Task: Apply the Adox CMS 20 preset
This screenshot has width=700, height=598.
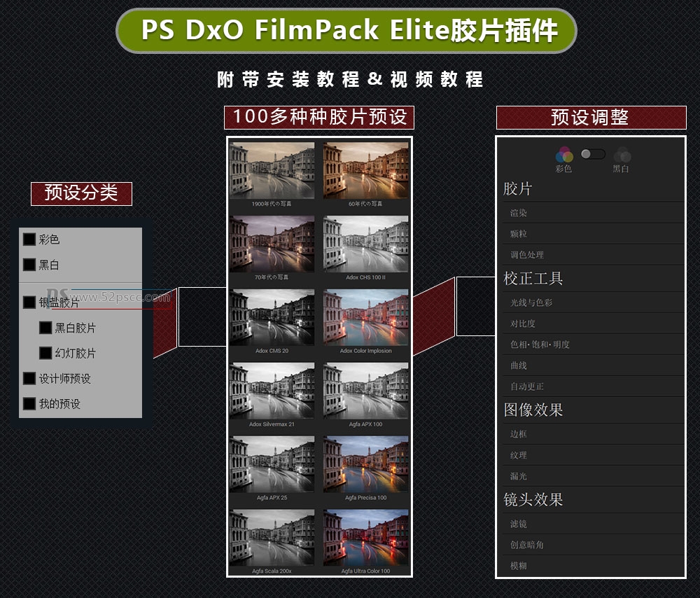Action: 272,317
